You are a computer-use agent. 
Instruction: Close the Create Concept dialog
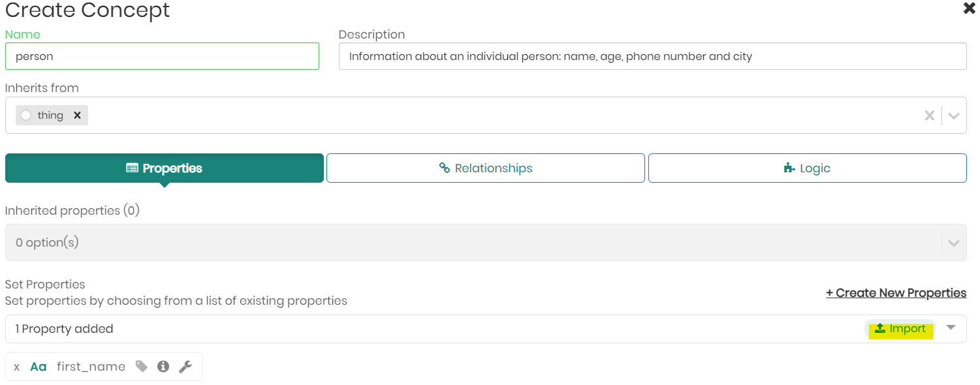coord(970,8)
